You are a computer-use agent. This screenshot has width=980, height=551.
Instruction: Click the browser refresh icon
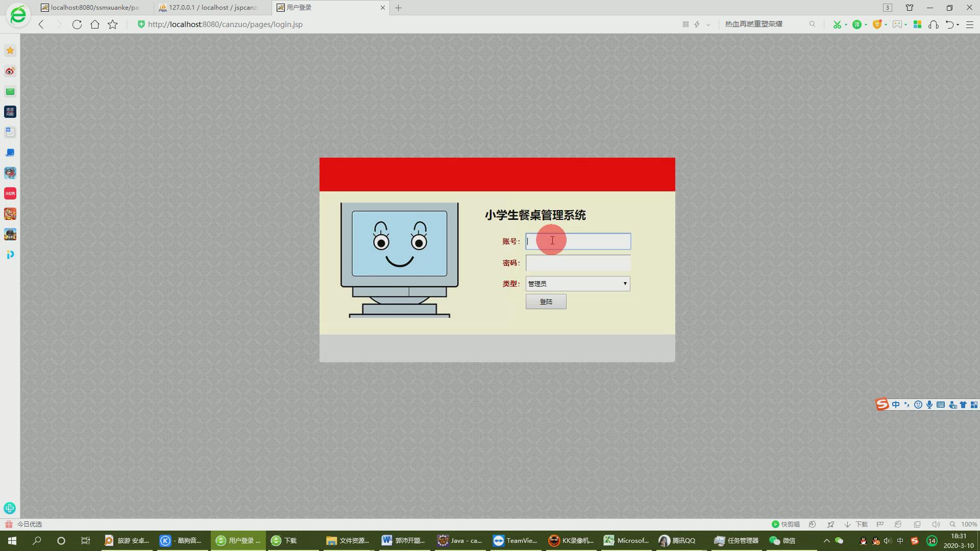coord(77,24)
